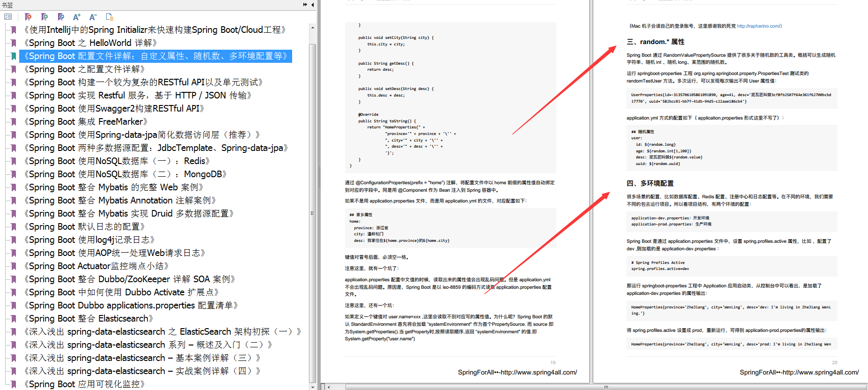Open bookmark 构建一个较为复杂的RESTful API以及单元测试

tap(143, 82)
